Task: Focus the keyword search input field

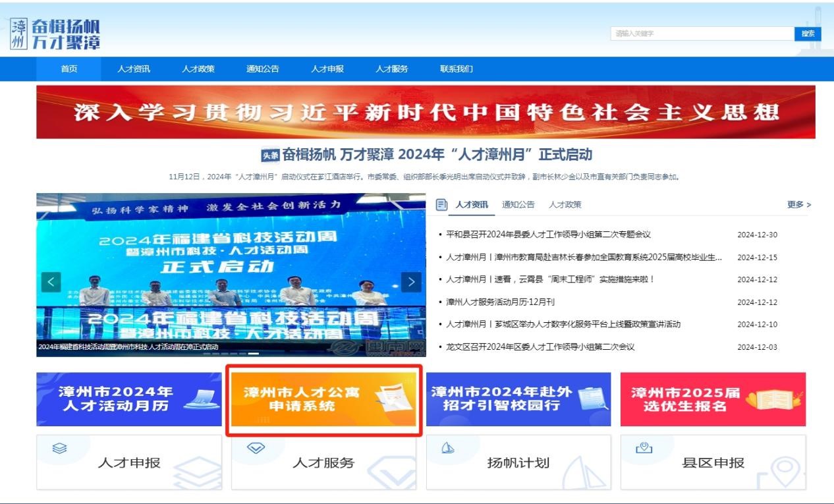Action: coord(702,34)
